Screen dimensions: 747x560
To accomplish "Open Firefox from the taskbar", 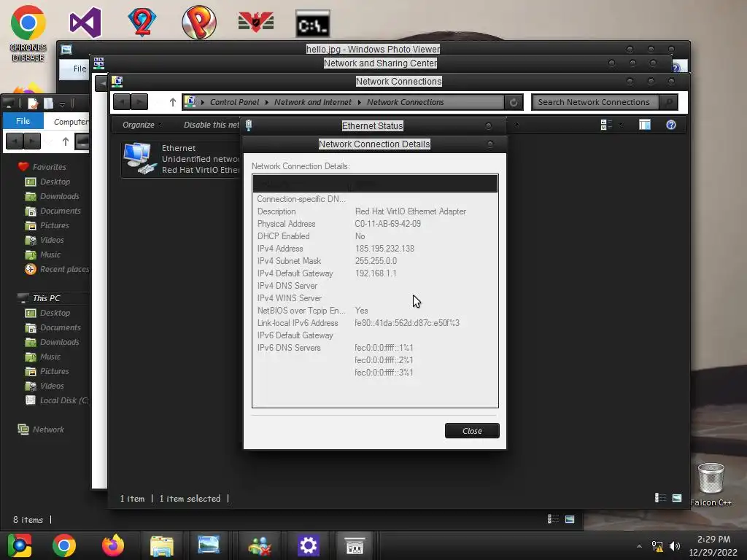I will pyautogui.click(x=113, y=545).
